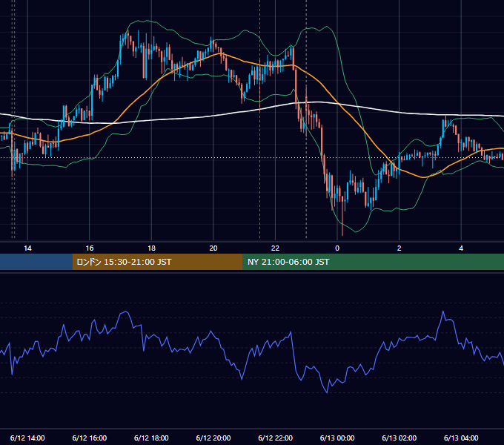The image size is (504, 445).
Task: Click the 14 hour label on upper axis
Action: pyautogui.click(x=27, y=248)
